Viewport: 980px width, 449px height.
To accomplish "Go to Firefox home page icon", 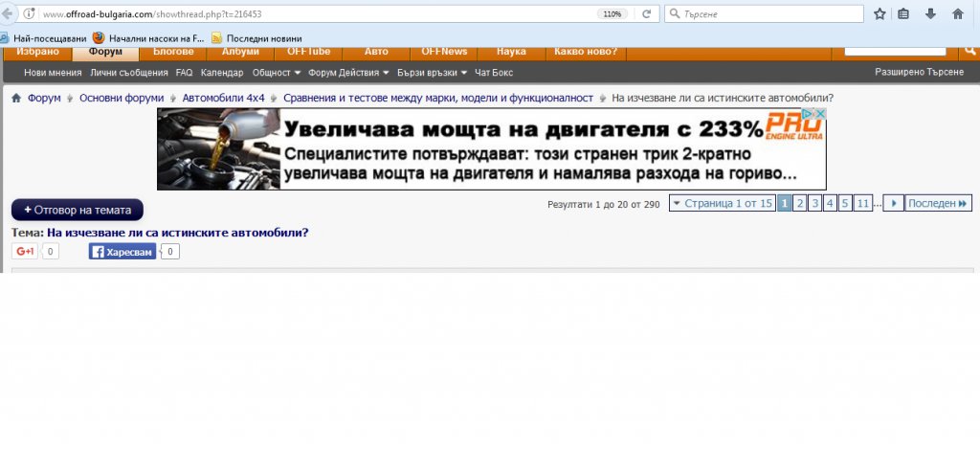I will point(957,13).
